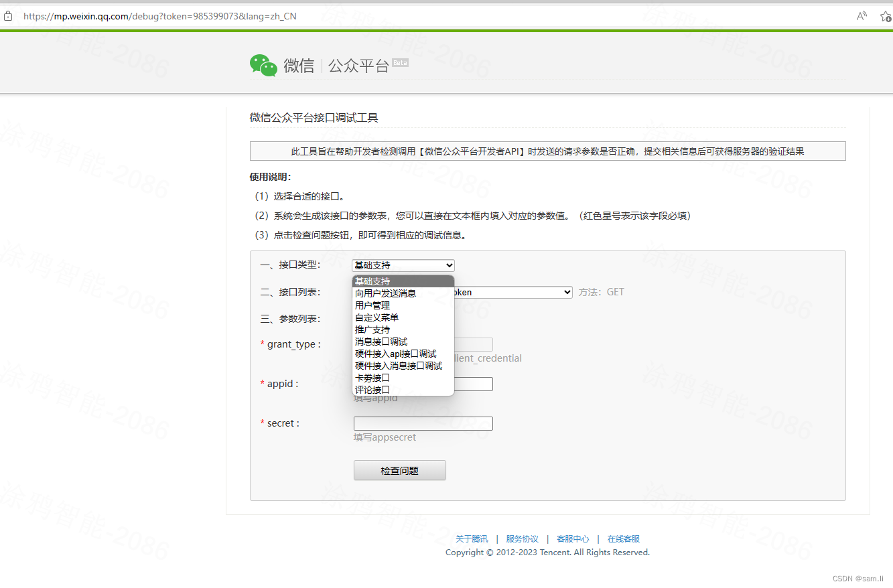Open the 关于腾讯 footer link
This screenshot has height=588, width=893.
pos(472,538)
